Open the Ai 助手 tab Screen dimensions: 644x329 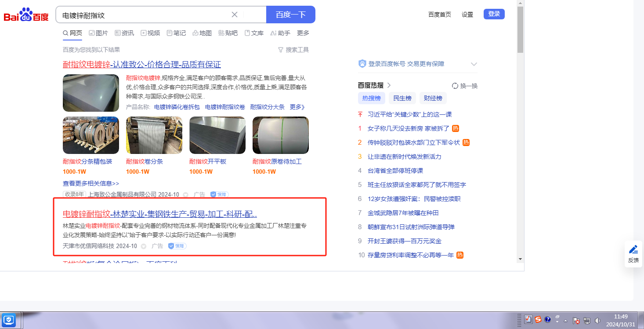point(280,33)
